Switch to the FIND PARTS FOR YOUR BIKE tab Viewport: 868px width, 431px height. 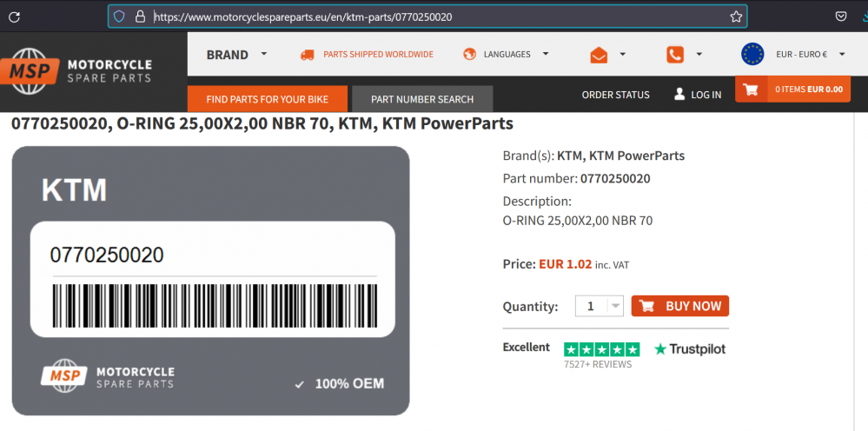tap(268, 99)
